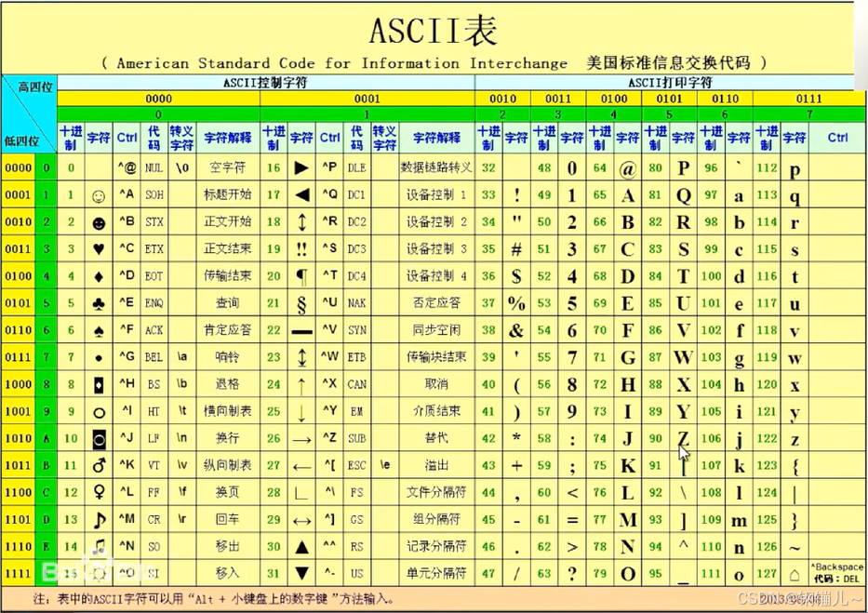Click the white smiley face for decimal 1
This screenshot has width=868, height=613.
99,196
